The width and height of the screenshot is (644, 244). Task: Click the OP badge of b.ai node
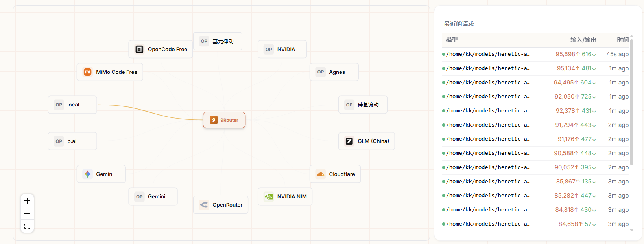coord(59,141)
